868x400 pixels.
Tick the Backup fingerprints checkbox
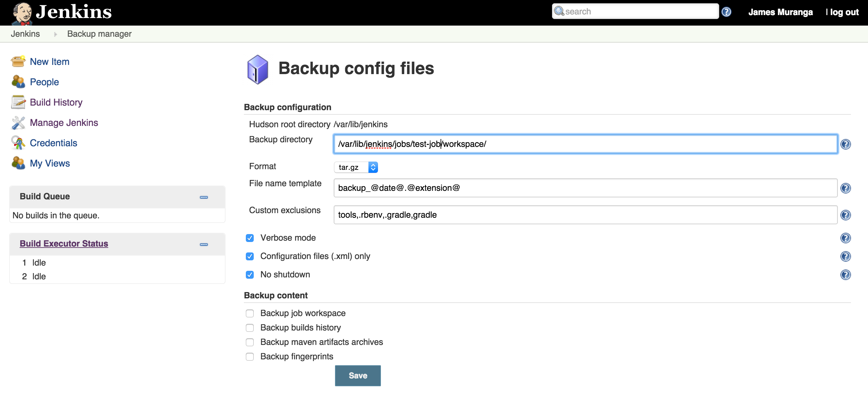(x=250, y=356)
